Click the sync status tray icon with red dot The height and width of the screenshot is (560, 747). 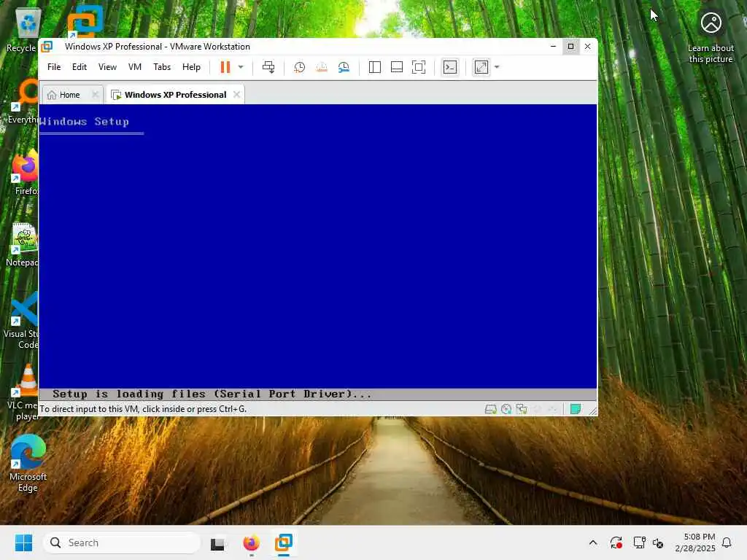tap(616, 542)
